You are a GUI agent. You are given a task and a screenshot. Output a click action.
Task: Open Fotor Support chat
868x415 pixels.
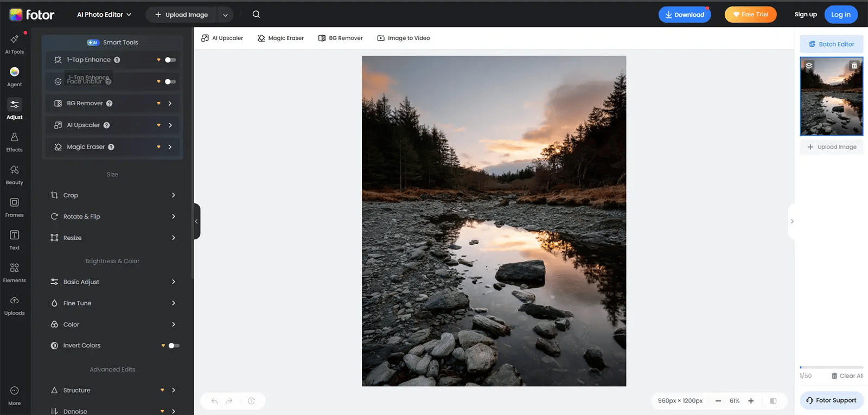tap(831, 400)
